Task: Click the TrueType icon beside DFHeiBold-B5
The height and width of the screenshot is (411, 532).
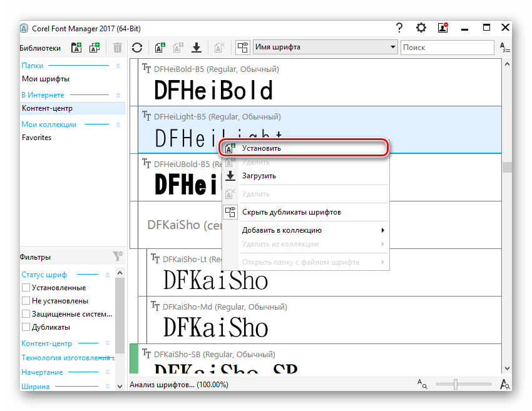Action: coord(146,68)
